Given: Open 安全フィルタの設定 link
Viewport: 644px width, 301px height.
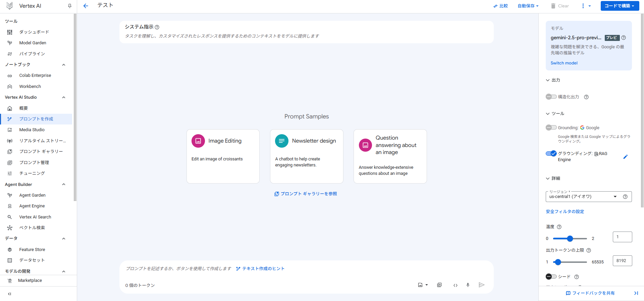Looking at the screenshot, I should coord(565,212).
